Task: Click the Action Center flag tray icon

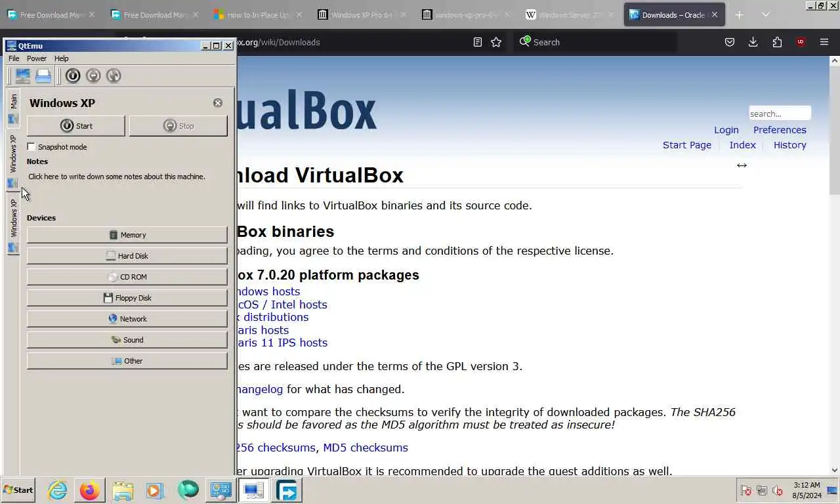Action: (x=746, y=490)
